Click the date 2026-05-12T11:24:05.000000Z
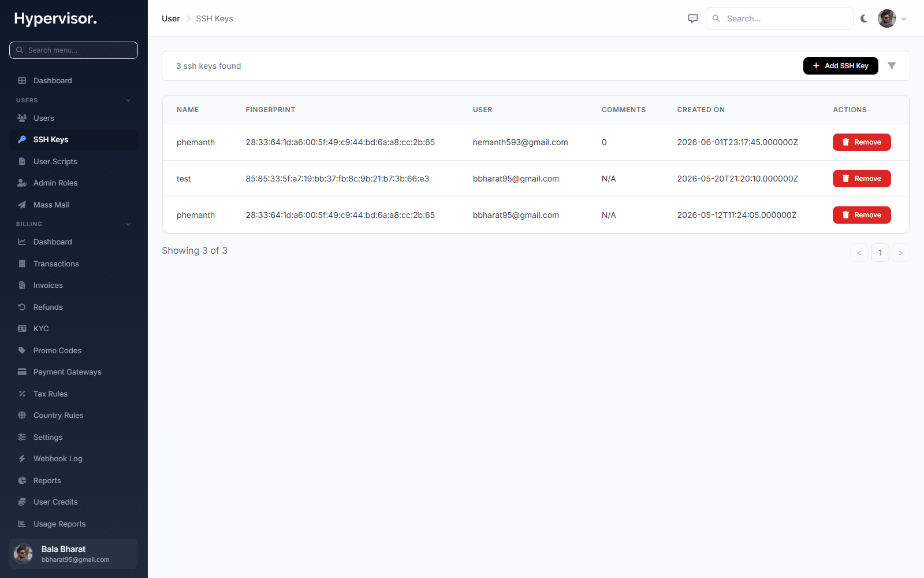This screenshot has width=924, height=578. (x=736, y=215)
